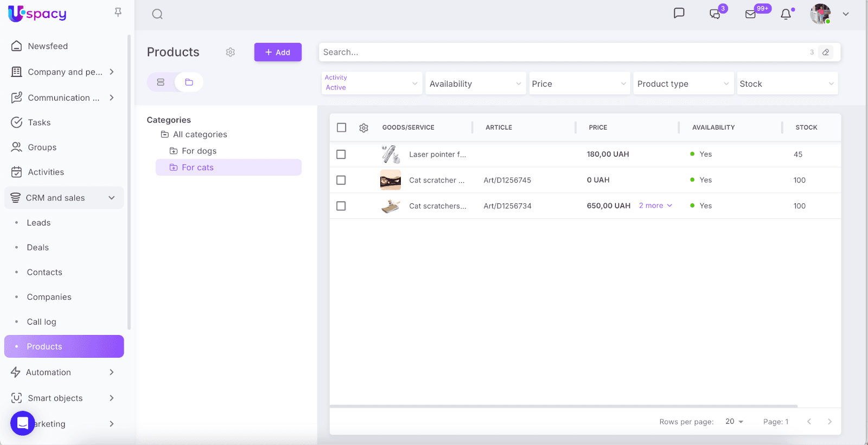Open the Product type filter dropdown
This screenshot has height=445, width=868.
(x=682, y=84)
